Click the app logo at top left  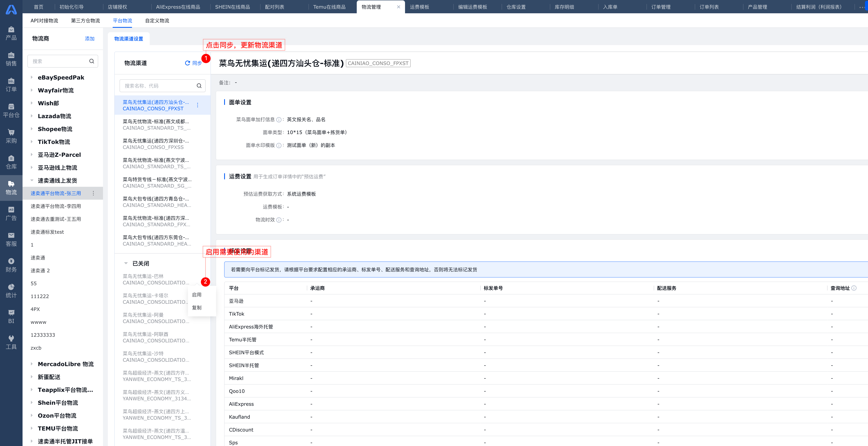(11, 9)
